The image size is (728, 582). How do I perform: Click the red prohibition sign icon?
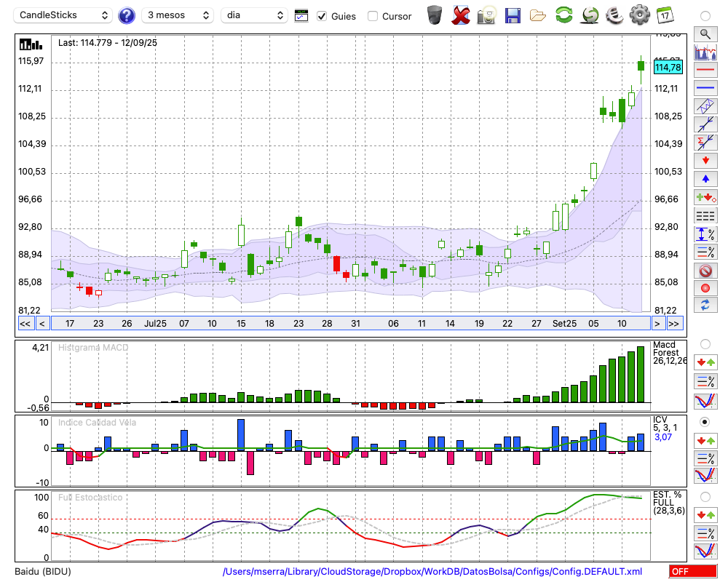click(x=705, y=271)
